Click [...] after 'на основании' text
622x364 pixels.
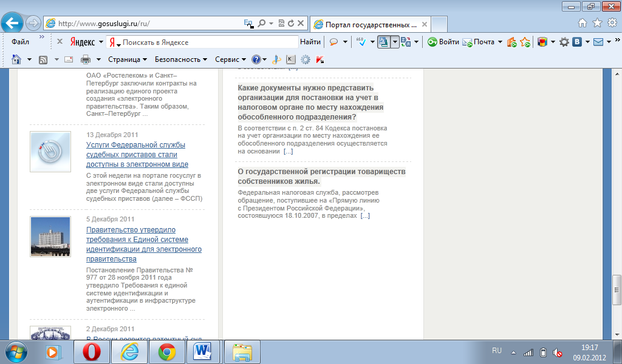click(x=288, y=151)
